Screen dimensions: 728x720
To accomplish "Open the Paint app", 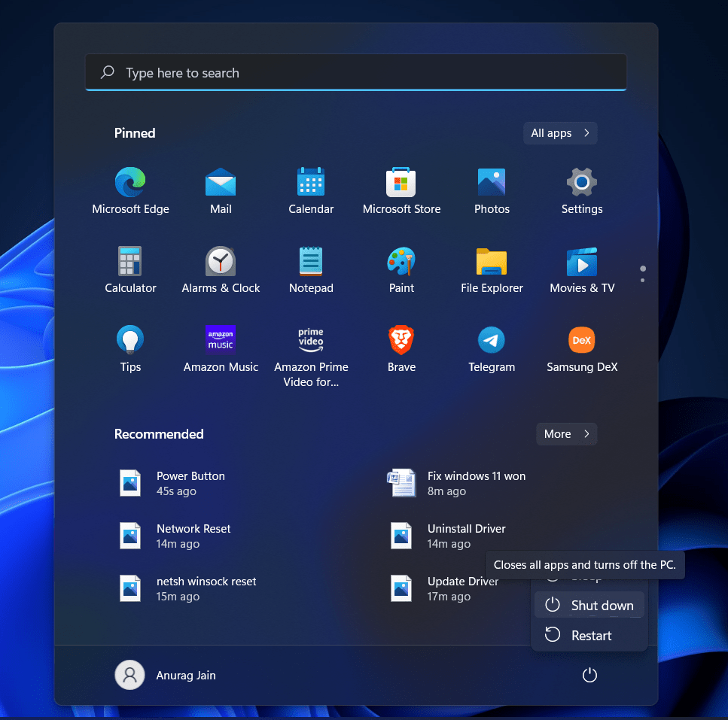I will 401,269.
